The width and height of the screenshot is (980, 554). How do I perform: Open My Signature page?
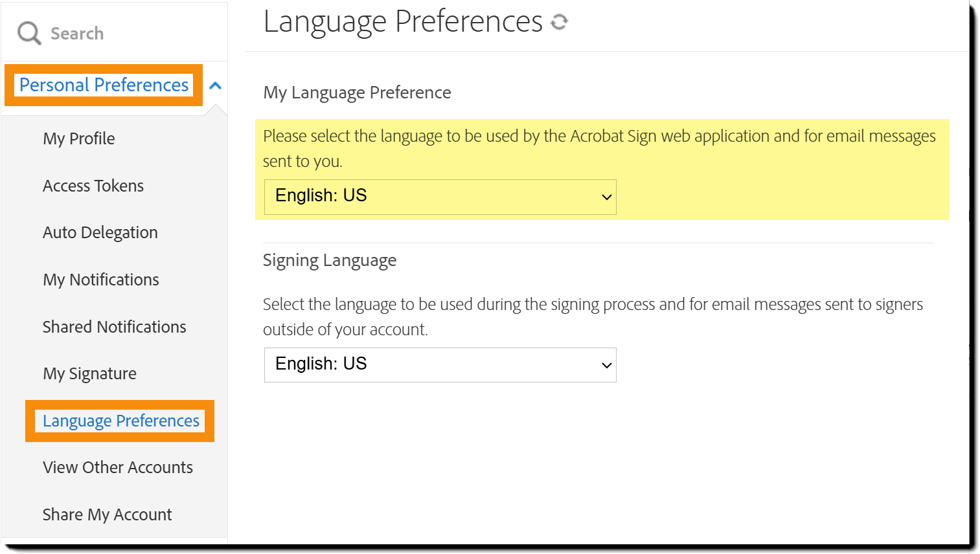tap(90, 373)
